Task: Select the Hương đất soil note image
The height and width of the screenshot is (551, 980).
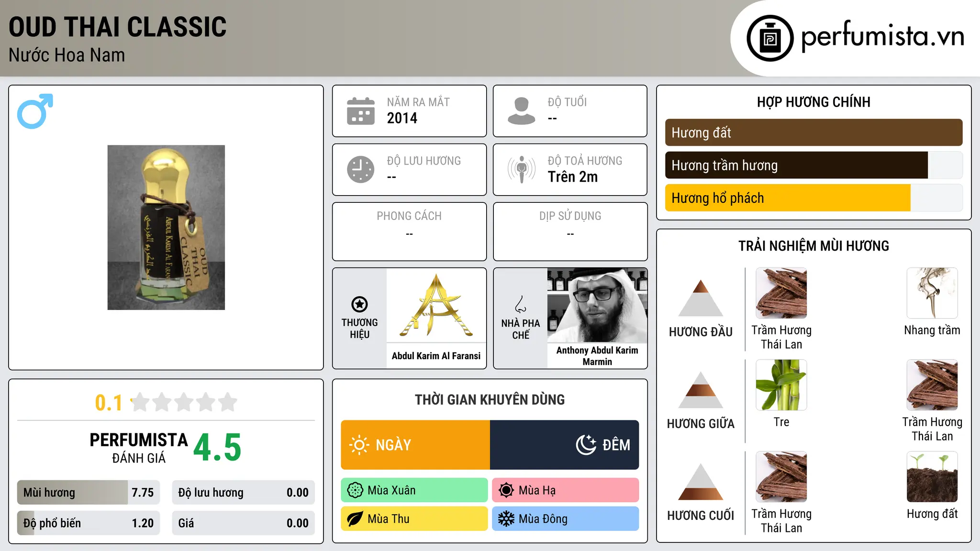Action: [x=932, y=477]
